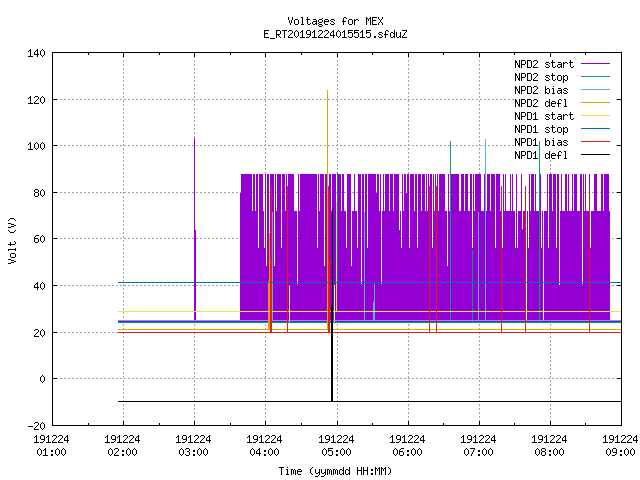Click the y-axis tick value -20

click(x=36, y=426)
